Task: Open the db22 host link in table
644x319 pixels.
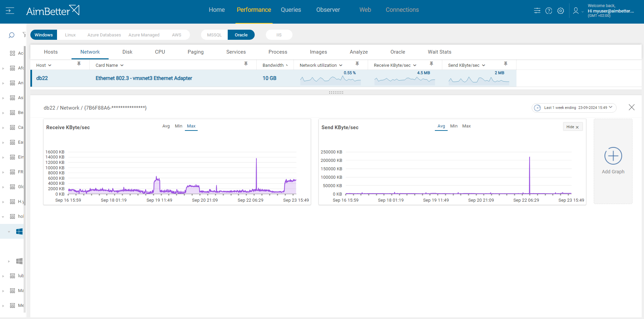Action: pos(42,78)
